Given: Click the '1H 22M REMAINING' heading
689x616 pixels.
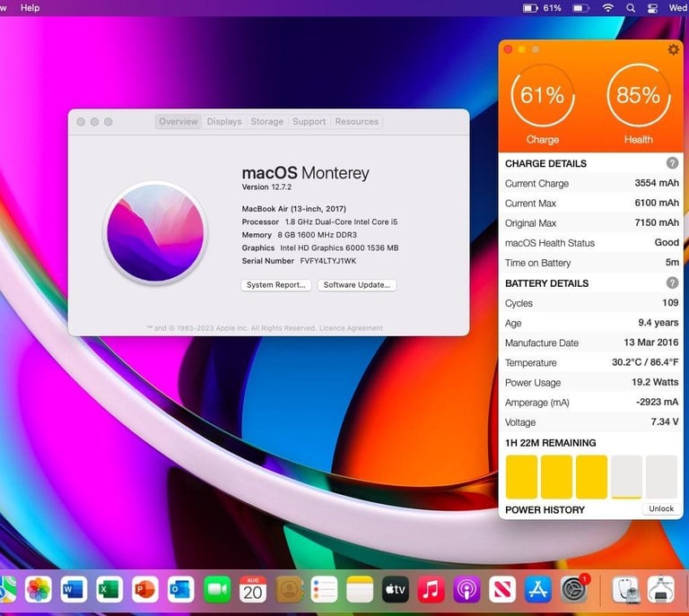Looking at the screenshot, I should coord(550,443).
